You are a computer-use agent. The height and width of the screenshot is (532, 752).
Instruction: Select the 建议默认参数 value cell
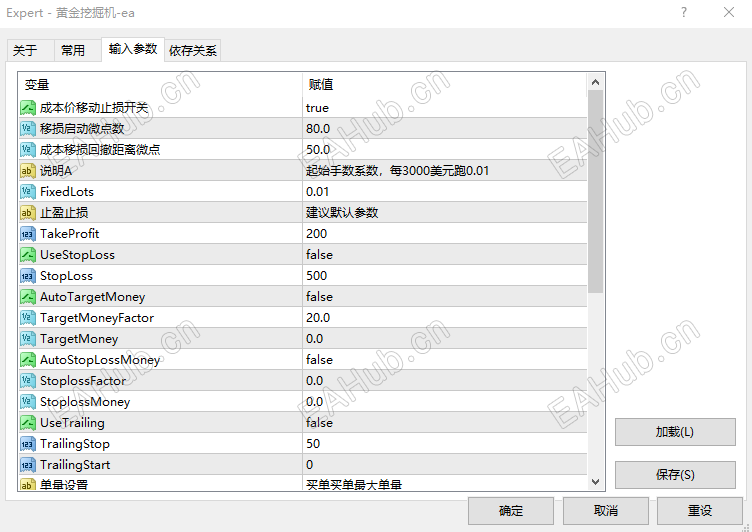coord(445,213)
